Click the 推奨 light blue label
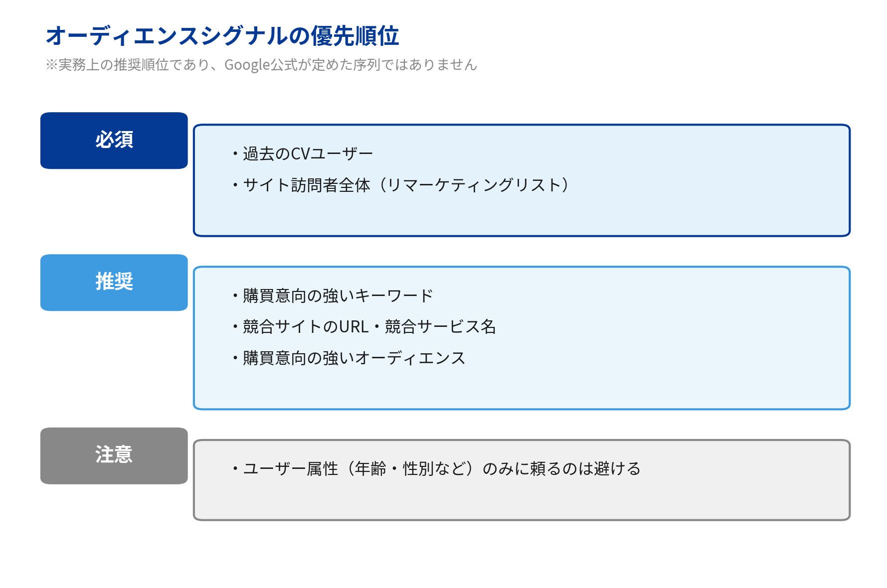This screenshot has height=588, width=887. click(114, 283)
